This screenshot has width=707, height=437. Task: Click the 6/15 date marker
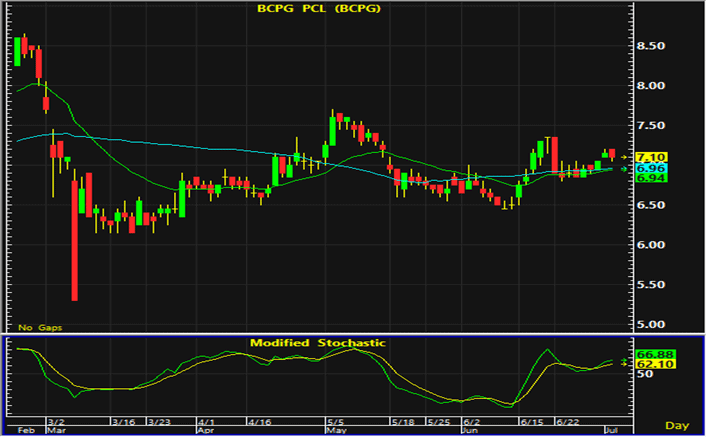click(532, 422)
